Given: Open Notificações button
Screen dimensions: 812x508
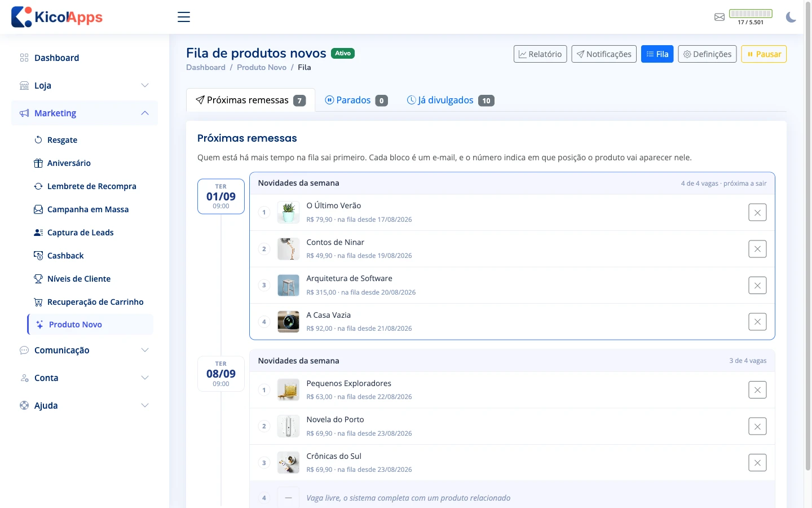Looking at the screenshot, I should point(604,54).
